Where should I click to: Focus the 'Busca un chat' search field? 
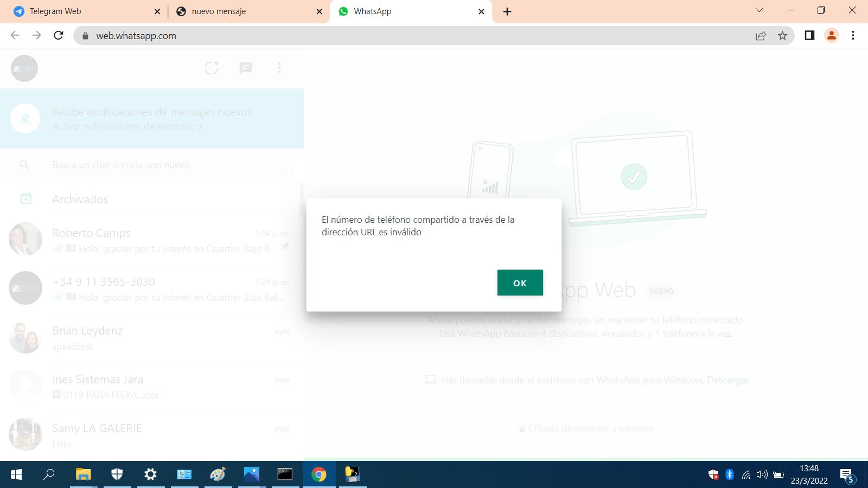[x=152, y=165]
